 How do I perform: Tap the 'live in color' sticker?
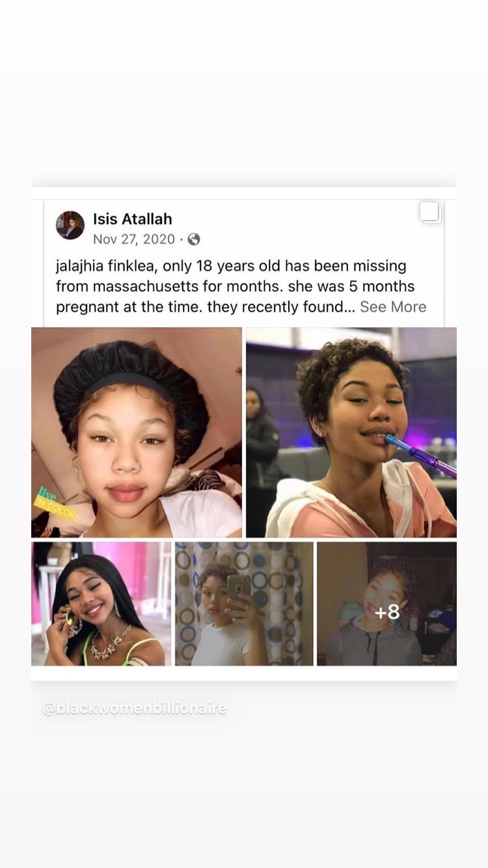(55, 506)
